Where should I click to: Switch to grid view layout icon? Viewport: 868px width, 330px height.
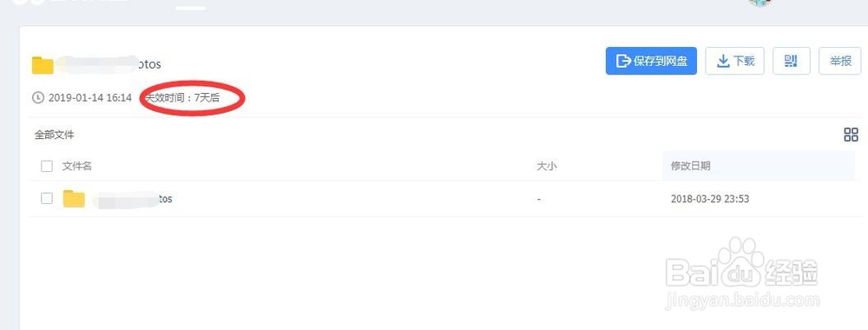point(851,134)
